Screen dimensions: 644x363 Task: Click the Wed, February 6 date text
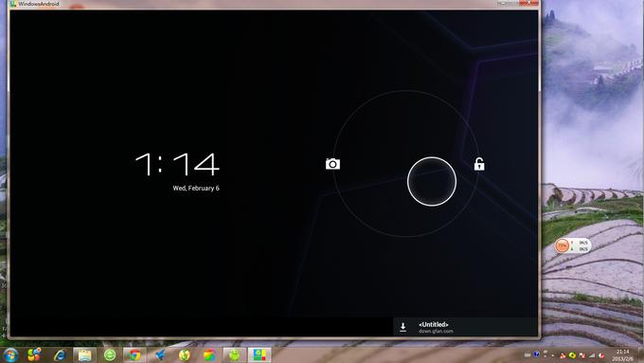pyautogui.click(x=196, y=188)
